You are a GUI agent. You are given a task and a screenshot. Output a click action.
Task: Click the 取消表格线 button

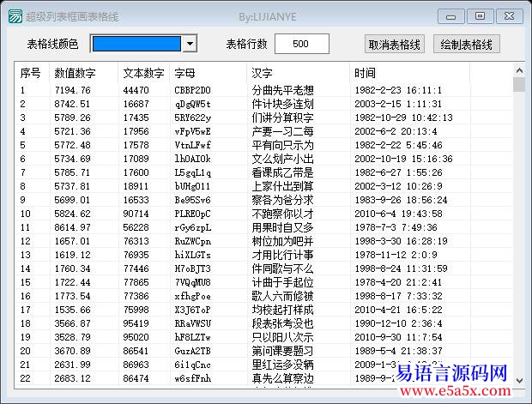(394, 44)
